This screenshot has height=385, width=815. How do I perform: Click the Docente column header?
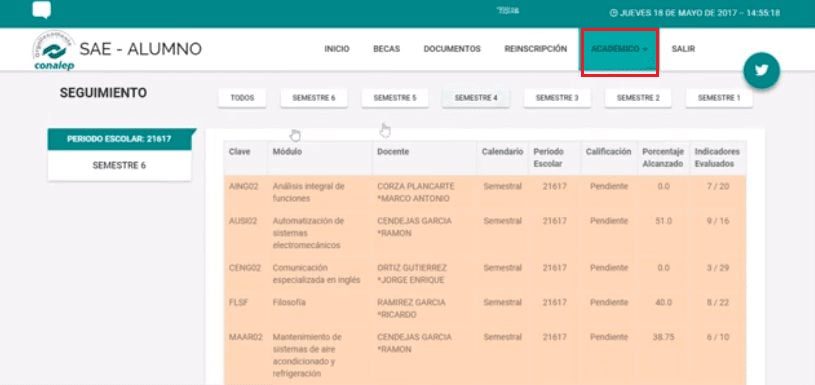click(x=393, y=152)
